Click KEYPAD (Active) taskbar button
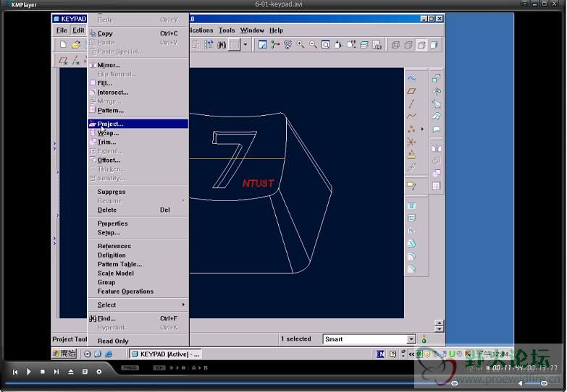The height and width of the screenshot is (392, 567). point(166,354)
